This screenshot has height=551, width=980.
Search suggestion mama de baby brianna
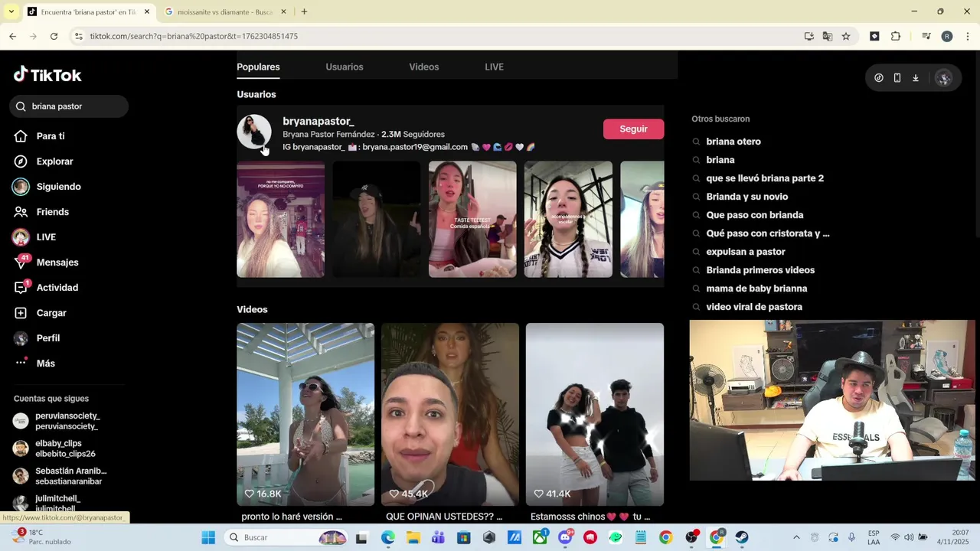click(x=756, y=289)
